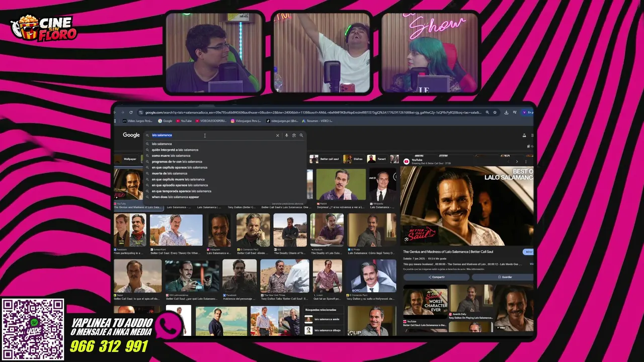Click Guardar button in preview panel

[x=503, y=277]
